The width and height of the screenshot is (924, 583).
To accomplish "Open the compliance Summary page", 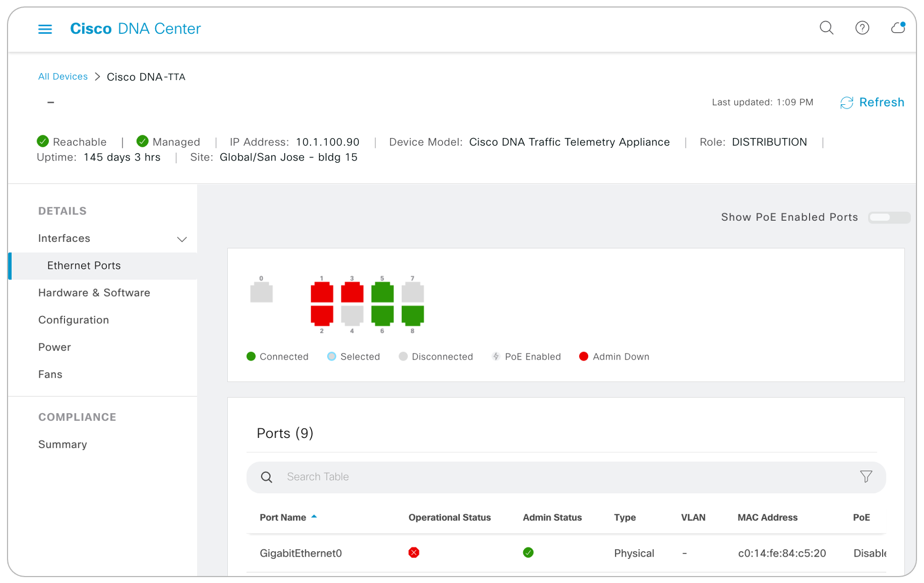I will [62, 444].
